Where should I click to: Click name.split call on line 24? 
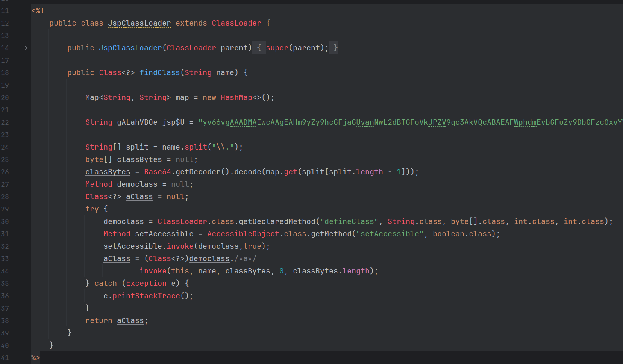[185, 147]
